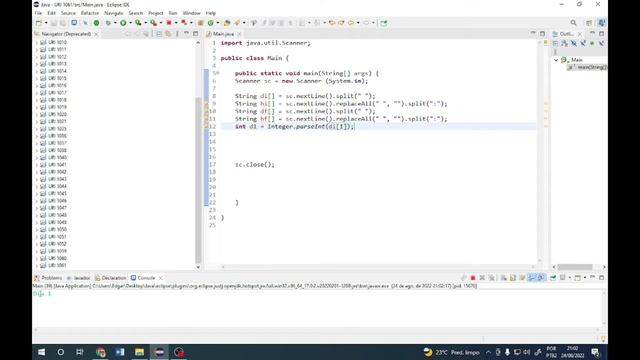Toggle Hide Non-Public Members green dot

point(592,43)
